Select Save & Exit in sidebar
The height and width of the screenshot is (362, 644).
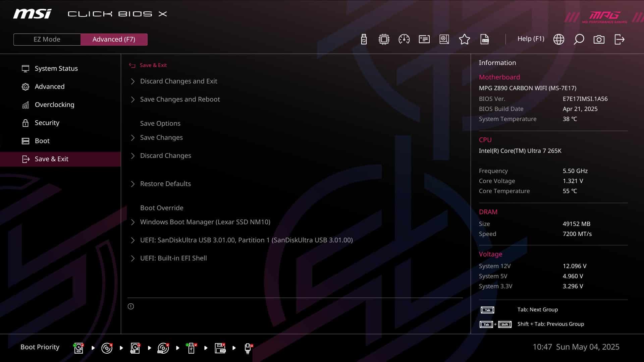[60, 159]
